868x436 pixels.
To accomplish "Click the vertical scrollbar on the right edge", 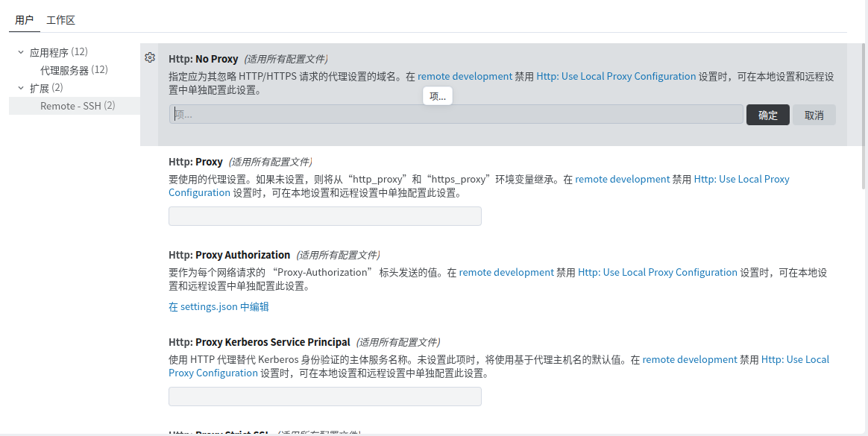I will [x=864, y=112].
